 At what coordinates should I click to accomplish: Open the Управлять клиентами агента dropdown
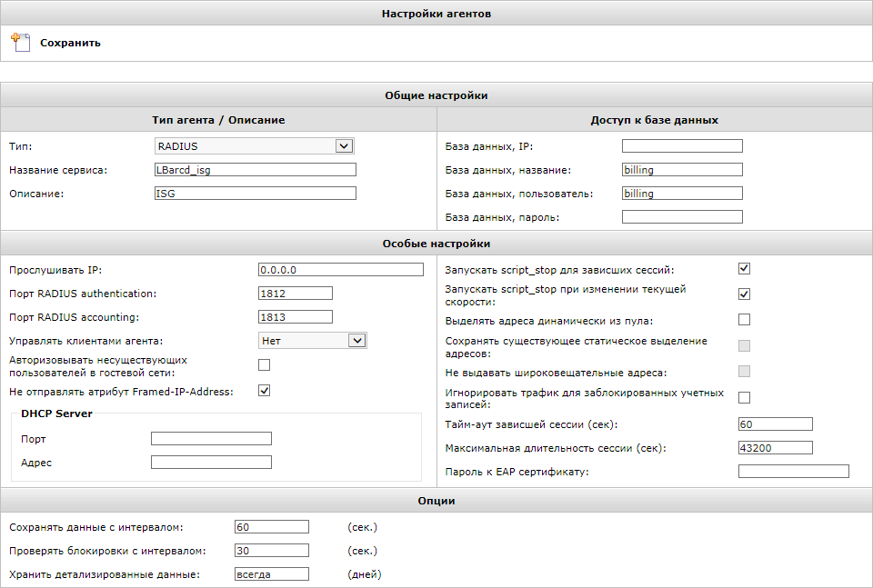click(312, 341)
